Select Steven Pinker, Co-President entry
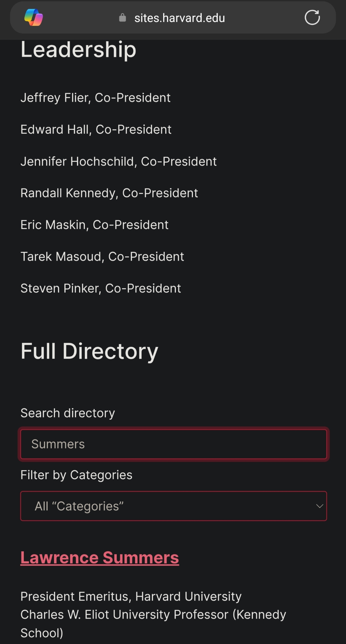346x644 pixels. tap(101, 289)
